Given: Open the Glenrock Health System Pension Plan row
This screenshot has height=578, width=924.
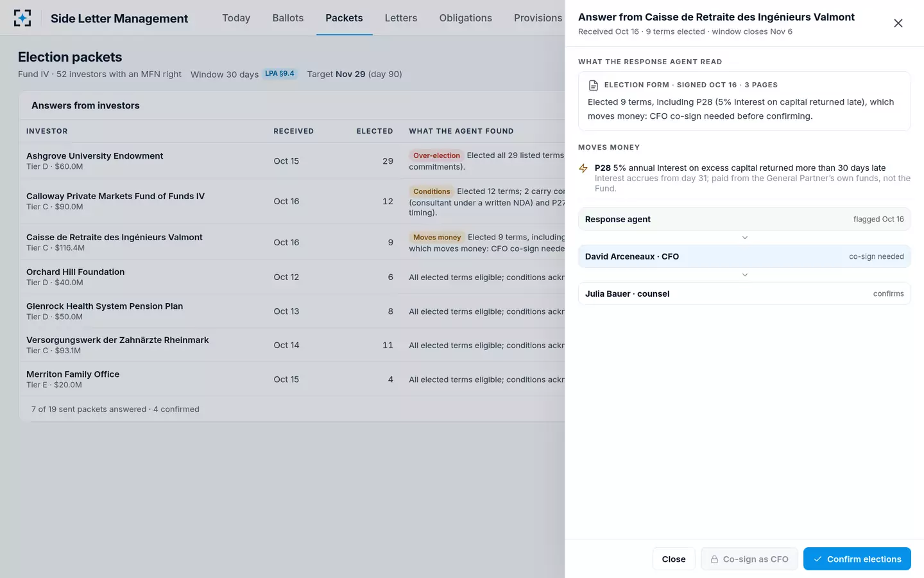Looking at the screenshot, I should point(292,311).
